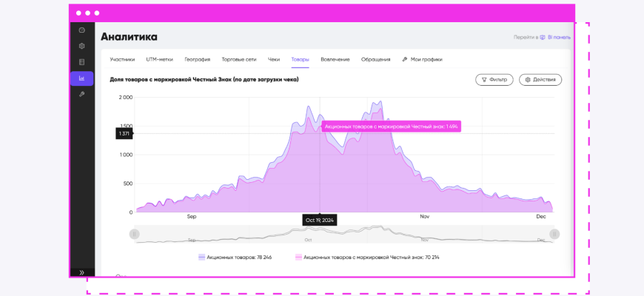
Task: Switch to the Участники tab
Action: [122, 59]
